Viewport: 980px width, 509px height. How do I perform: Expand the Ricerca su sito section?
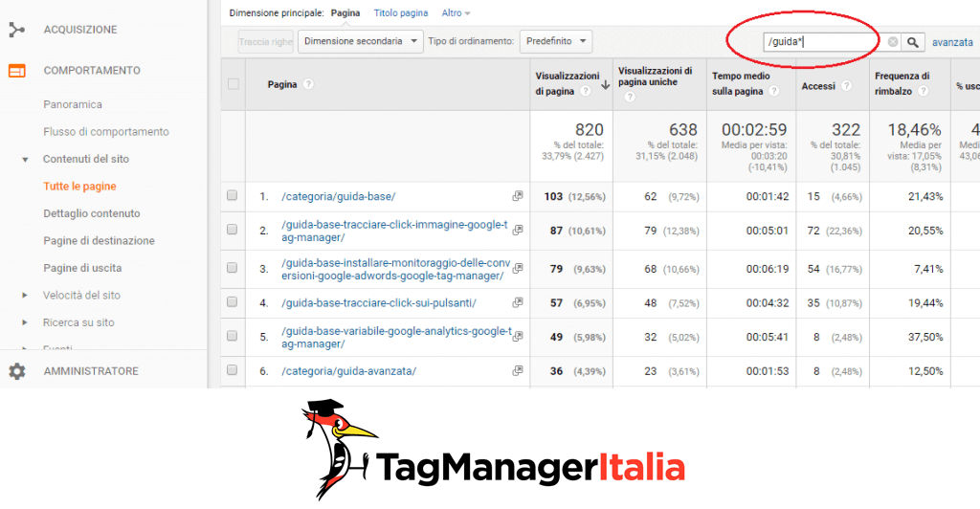coord(25,322)
